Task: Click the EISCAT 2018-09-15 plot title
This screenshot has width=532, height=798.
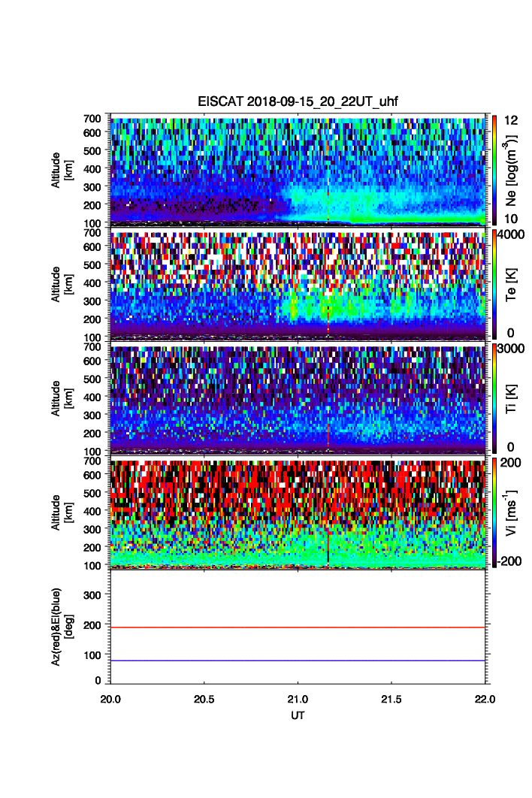Action: (x=298, y=102)
